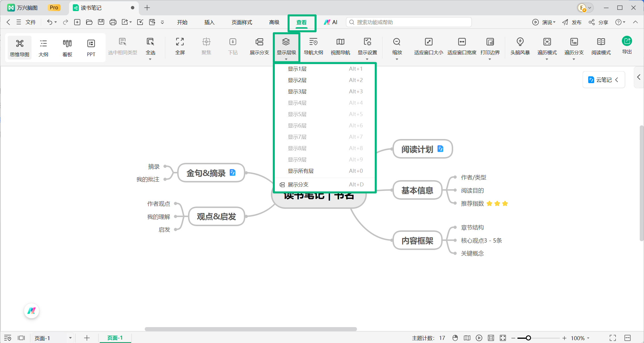Viewport: 644px width, 343px height.
Task: Open a new document tab with plus
Action: 147,8
